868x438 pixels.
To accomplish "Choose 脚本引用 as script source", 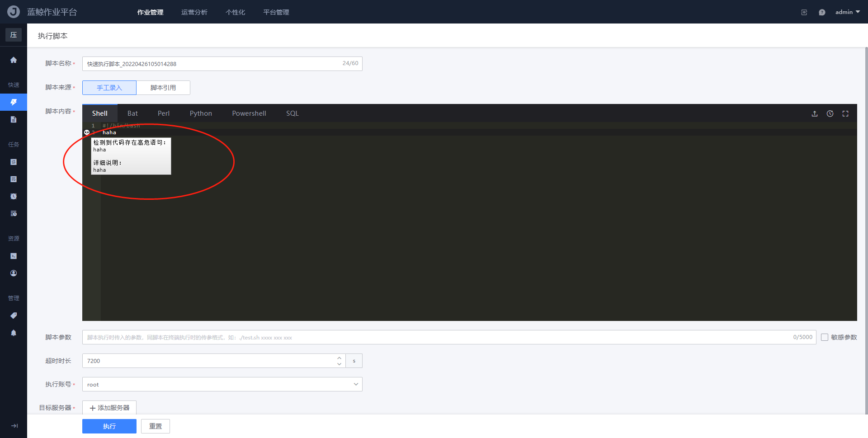I will click(x=163, y=88).
